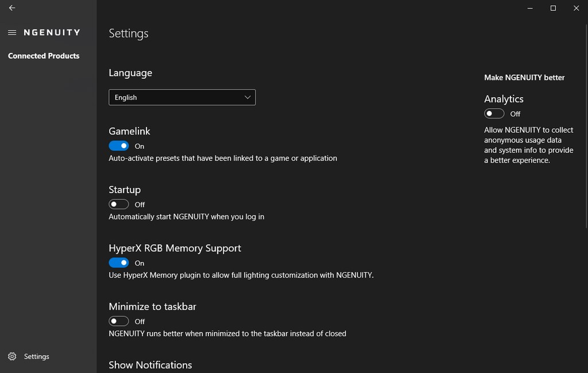The height and width of the screenshot is (373, 588).
Task: Click the back arrow icon
Action: tap(12, 8)
